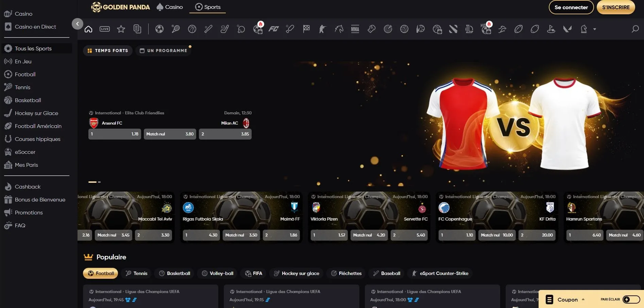644x308 pixels.
Task: Select the baseball bat icon in toolbar
Action: 208,29
